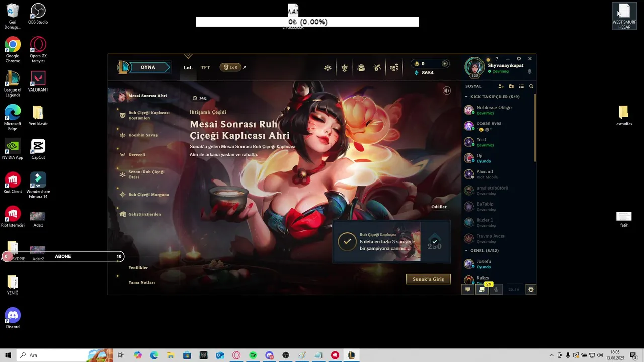Screen dimensions: 644x362
Task: Open Yenilikler link
Action: 138,268
